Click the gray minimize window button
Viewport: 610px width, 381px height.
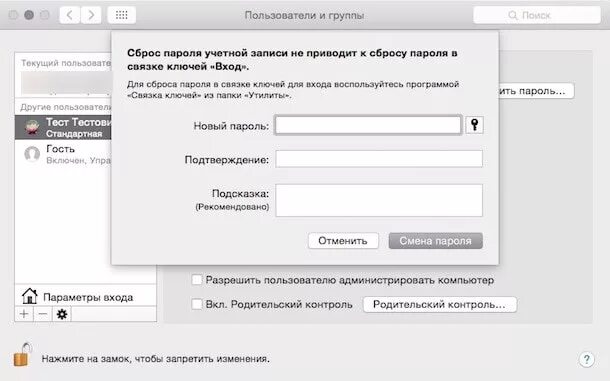[29, 15]
